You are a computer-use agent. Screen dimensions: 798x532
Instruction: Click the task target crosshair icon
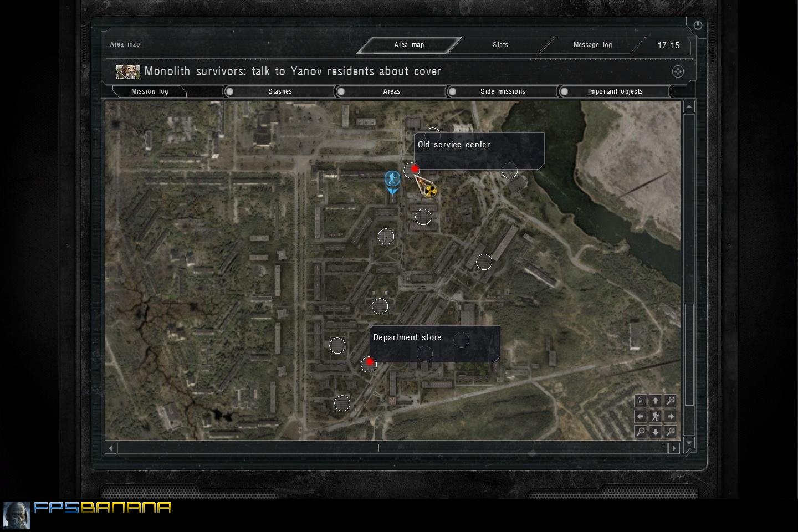tap(678, 71)
